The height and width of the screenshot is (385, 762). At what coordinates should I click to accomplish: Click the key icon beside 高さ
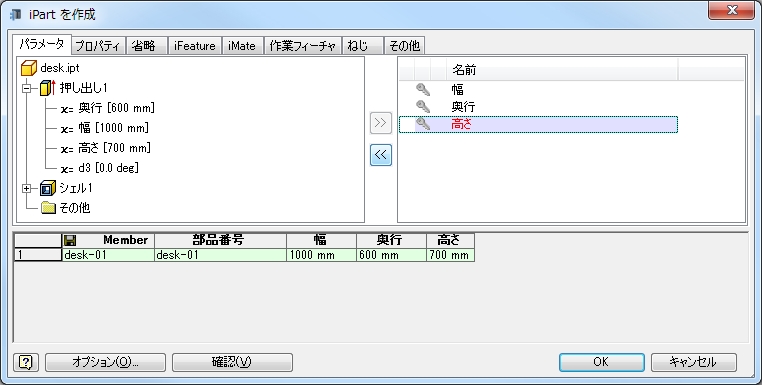423,124
